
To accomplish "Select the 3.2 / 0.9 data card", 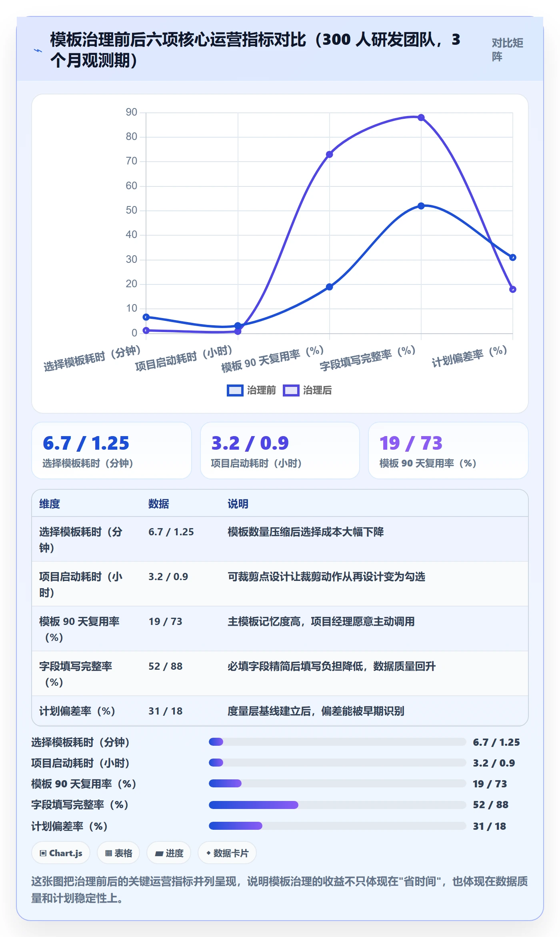I will tap(280, 450).
